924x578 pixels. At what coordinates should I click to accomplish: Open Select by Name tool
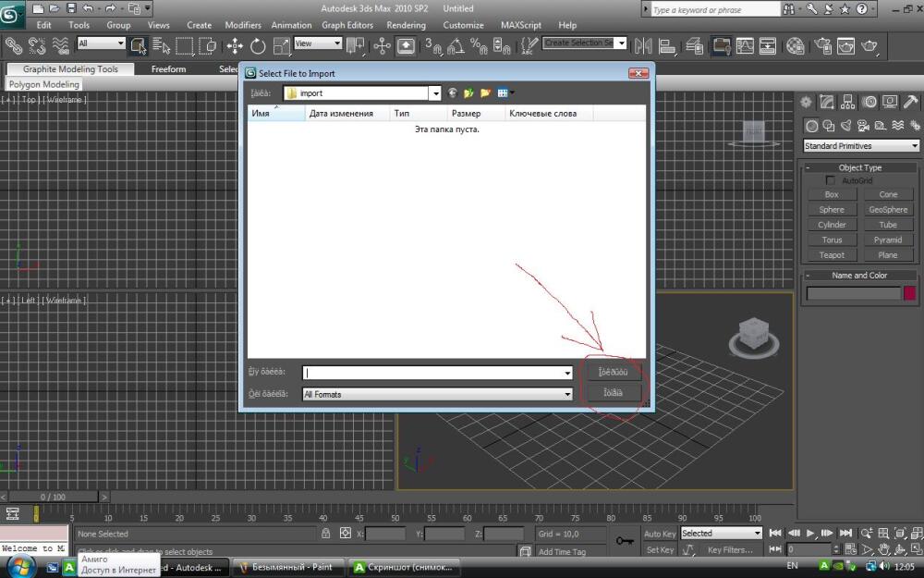pos(161,45)
